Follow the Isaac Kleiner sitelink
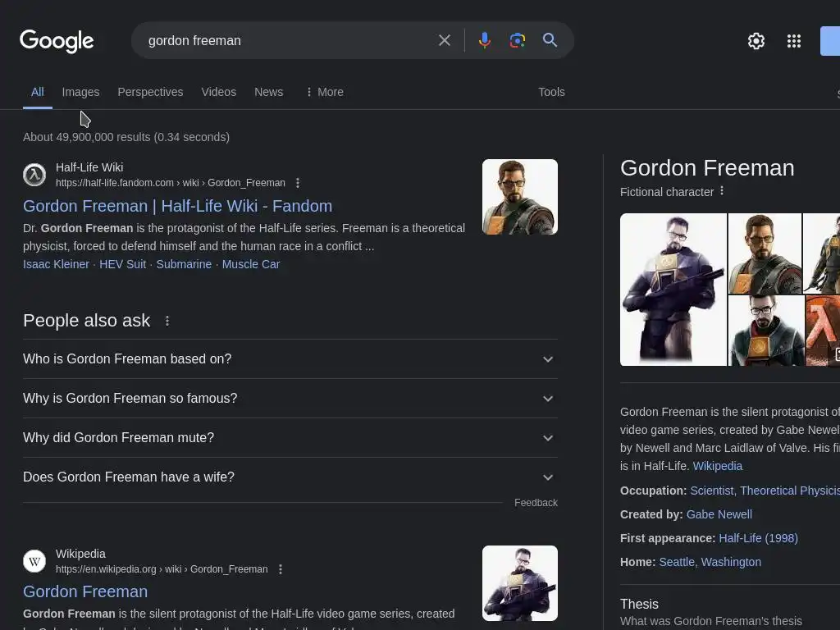Screen dimensions: 840x630 (x=57, y=264)
